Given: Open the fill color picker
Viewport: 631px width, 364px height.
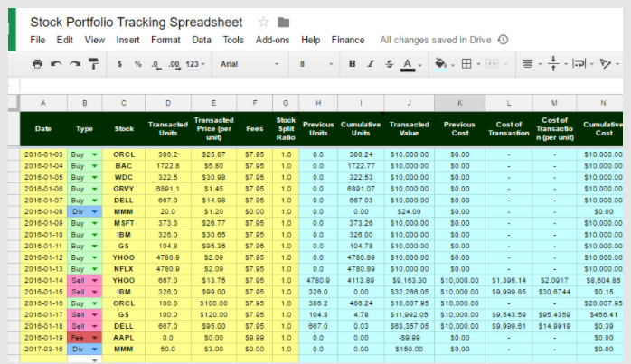Looking at the screenshot, I should point(440,64).
